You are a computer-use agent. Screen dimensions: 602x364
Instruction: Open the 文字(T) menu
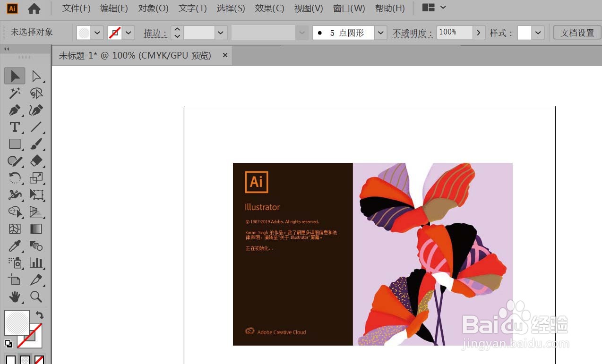(193, 8)
